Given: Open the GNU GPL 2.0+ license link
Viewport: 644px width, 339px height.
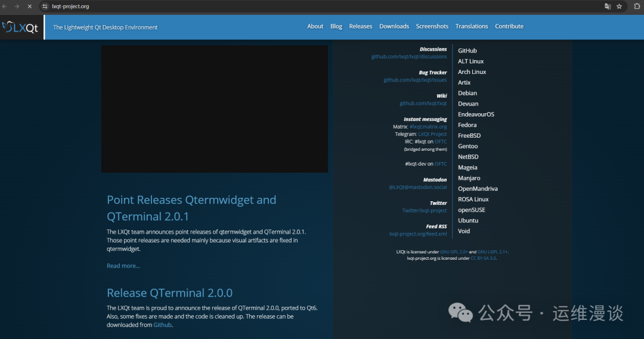Looking at the screenshot, I should coord(453,252).
